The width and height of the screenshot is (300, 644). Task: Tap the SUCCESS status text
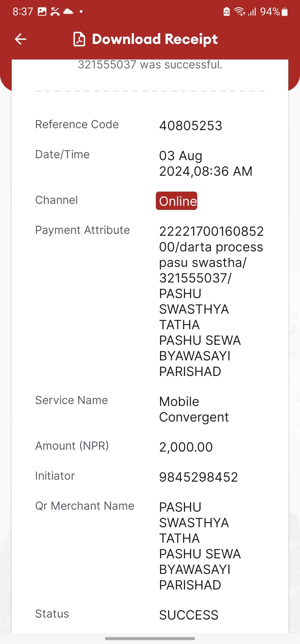(189, 615)
